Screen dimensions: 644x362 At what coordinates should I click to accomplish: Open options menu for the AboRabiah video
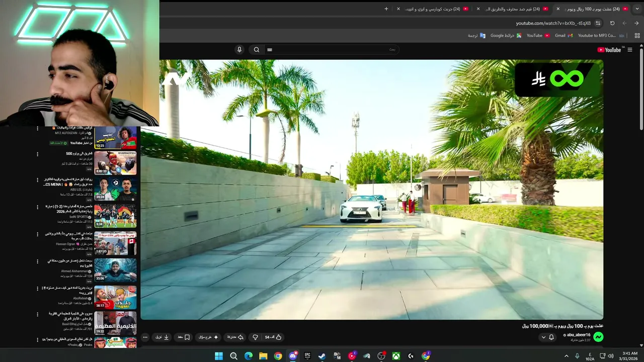(x=37, y=289)
